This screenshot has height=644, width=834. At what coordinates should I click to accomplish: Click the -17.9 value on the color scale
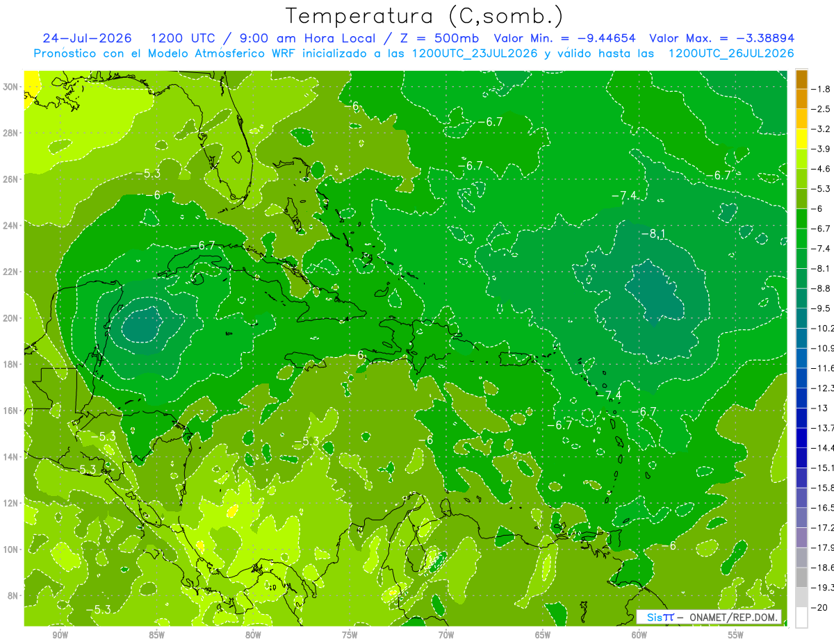coord(823,547)
